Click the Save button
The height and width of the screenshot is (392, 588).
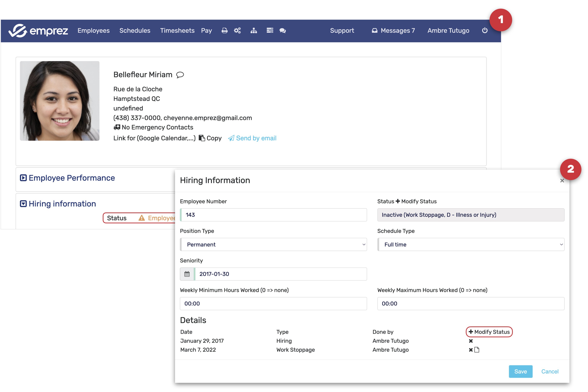520,372
